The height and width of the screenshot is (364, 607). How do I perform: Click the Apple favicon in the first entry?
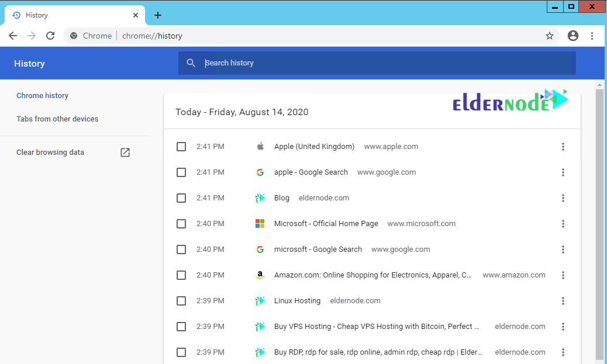260,146
